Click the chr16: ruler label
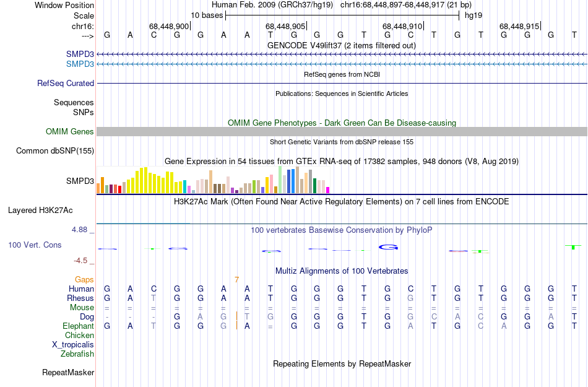The width and height of the screenshot is (588, 387). click(x=82, y=26)
